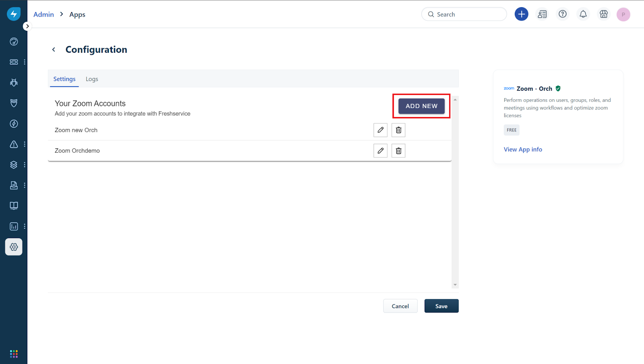644x364 pixels.
Task: Open the Problems bug icon in sidebar
Action: click(x=14, y=82)
